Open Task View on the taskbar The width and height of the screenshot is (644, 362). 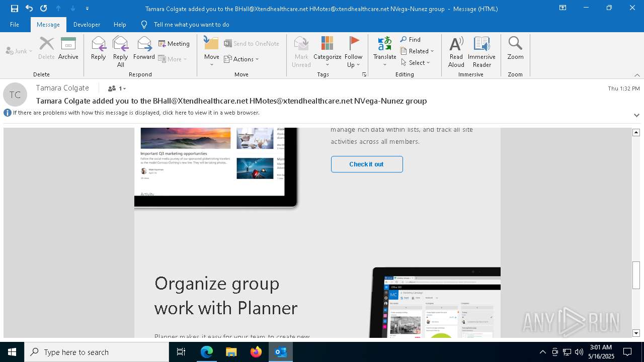click(181, 352)
